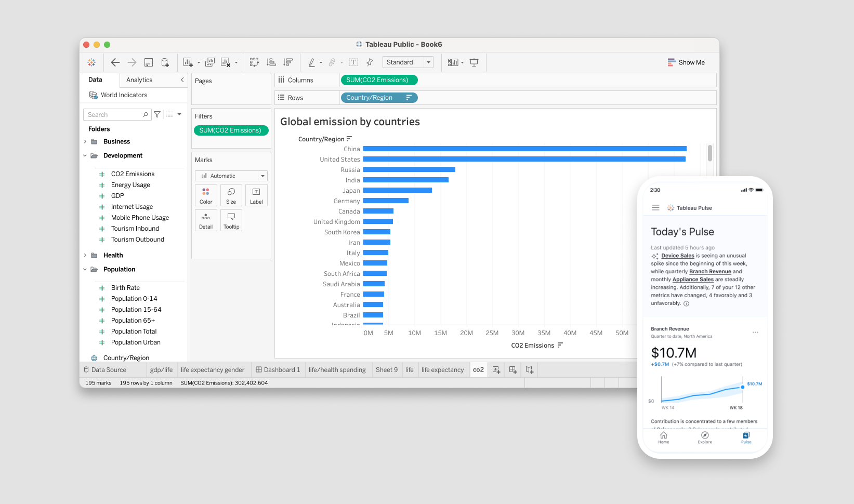Click the Country/Region pill on Rows
The image size is (854, 504).
(379, 98)
